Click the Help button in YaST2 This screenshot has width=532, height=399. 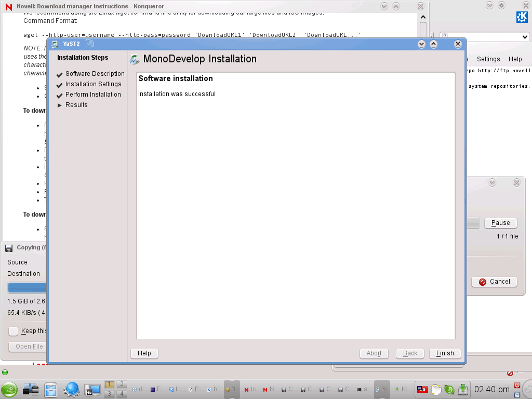pos(144,353)
